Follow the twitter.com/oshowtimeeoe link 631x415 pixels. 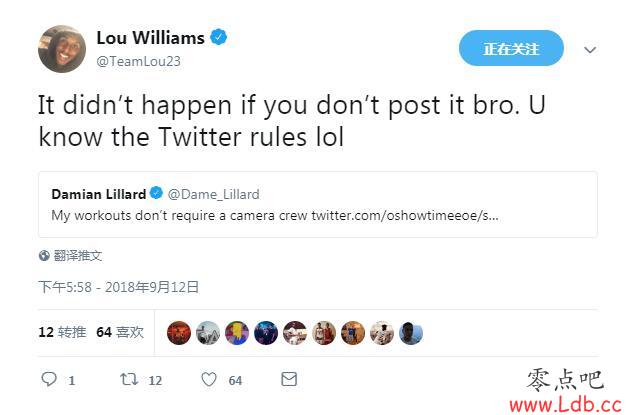point(405,216)
